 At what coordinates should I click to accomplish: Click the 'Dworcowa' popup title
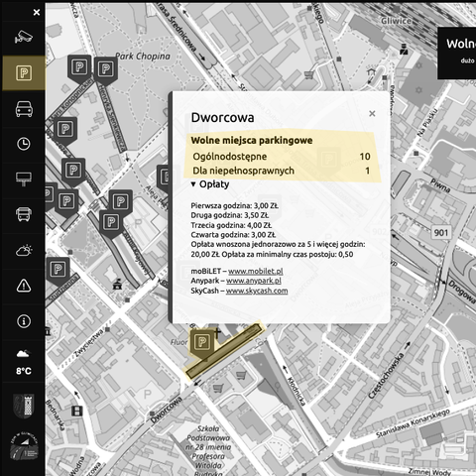(222, 118)
